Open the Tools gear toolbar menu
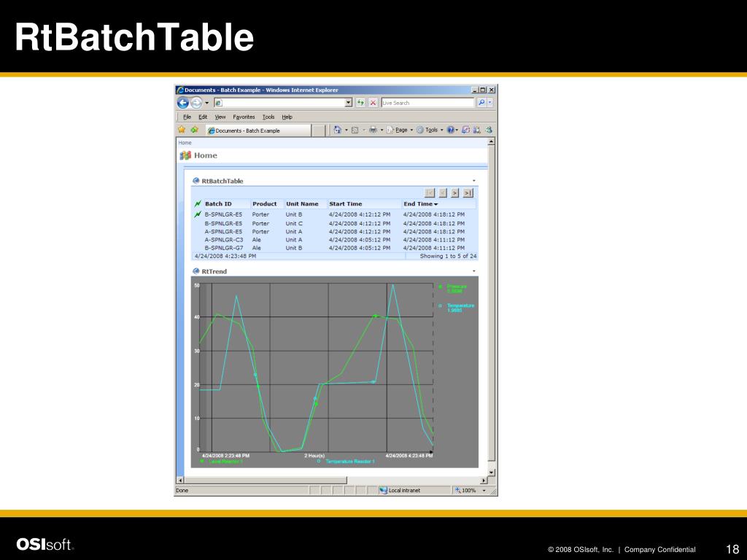Image resolution: width=747 pixels, height=560 pixels. tap(429, 130)
